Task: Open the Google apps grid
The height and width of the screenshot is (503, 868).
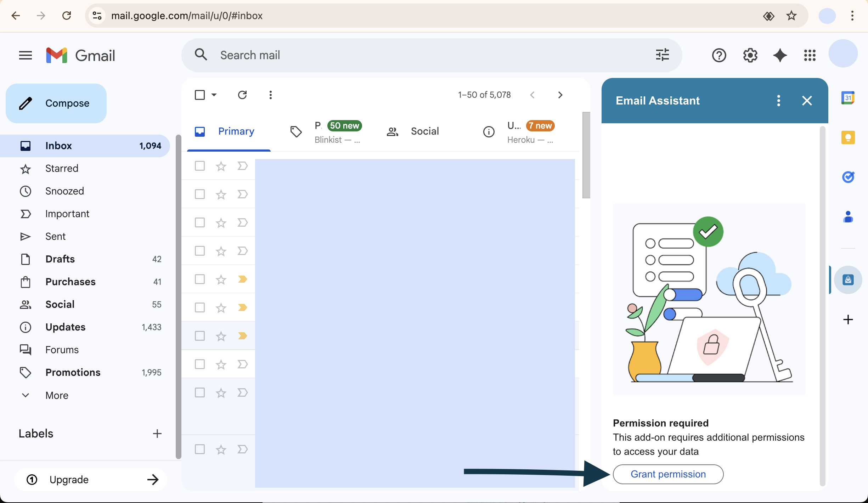Action: 810,56
